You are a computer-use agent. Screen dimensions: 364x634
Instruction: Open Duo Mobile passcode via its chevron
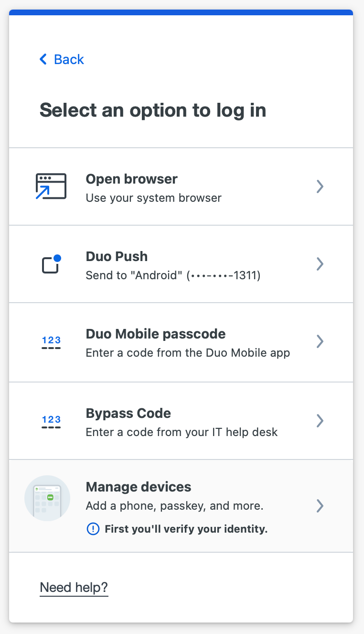pos(320,341)
